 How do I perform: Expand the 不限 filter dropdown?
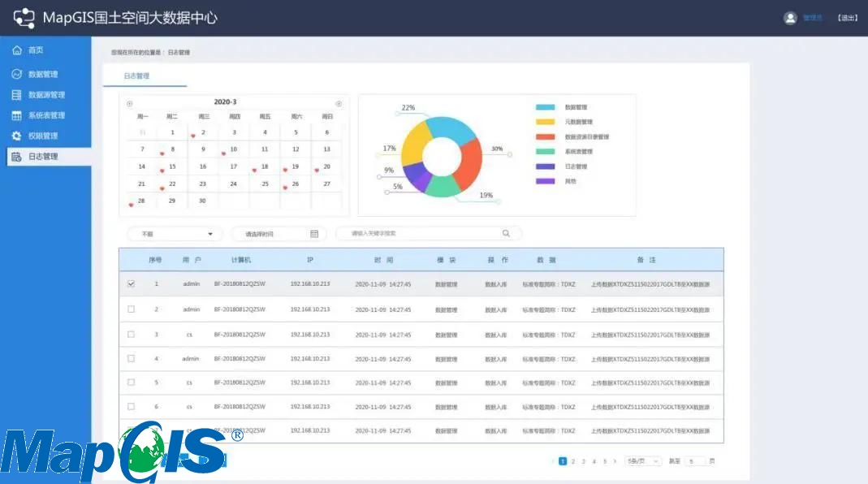click(175, 234)
